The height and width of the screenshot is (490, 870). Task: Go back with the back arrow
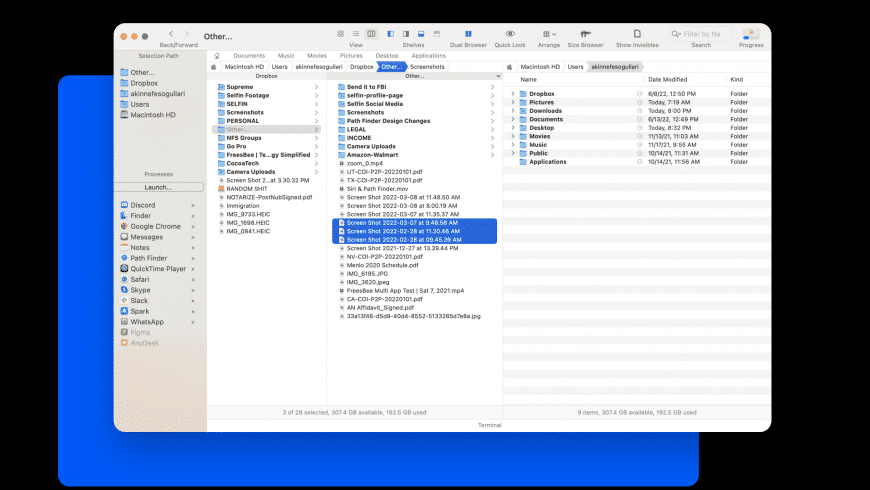tap(171, 34)
